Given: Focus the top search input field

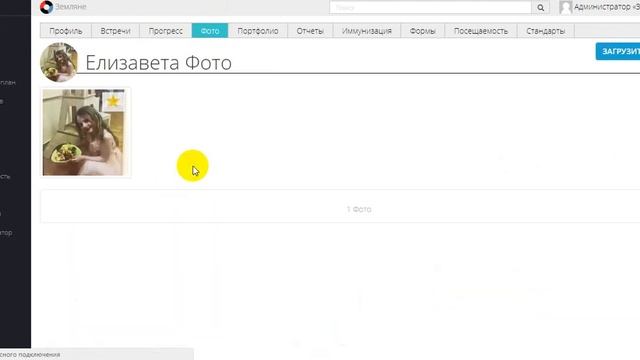Looking at the screenshot, I should [x=431, y=7].
